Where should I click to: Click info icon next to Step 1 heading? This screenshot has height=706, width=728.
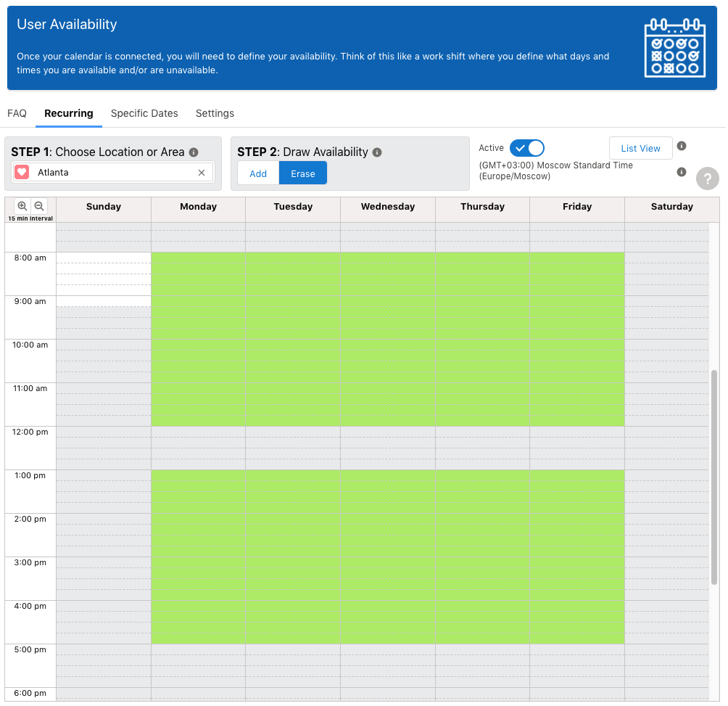tap(194, 152)
